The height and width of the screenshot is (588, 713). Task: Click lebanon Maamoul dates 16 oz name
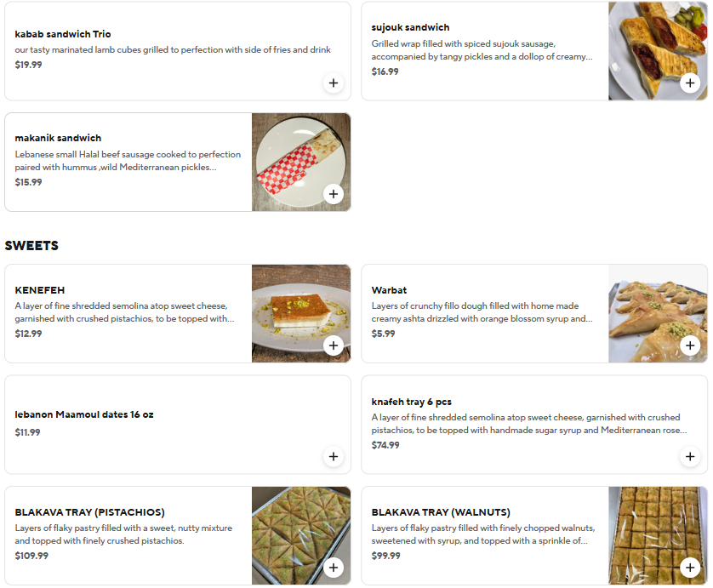pos(84,415)
